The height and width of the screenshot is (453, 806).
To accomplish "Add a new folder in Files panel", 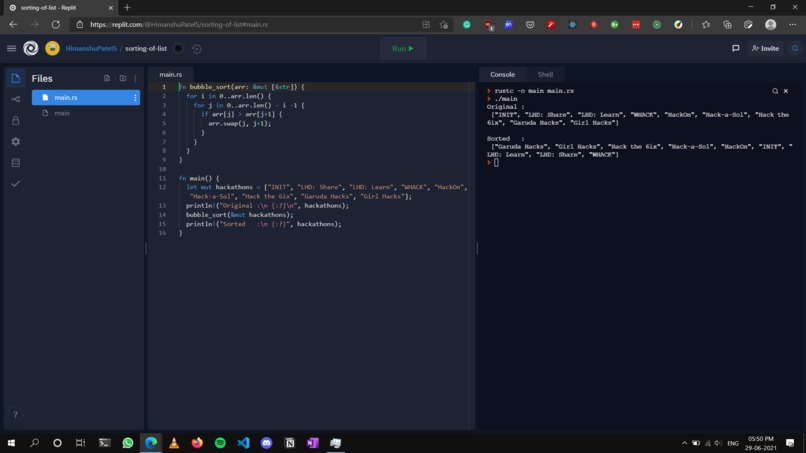I will [123, 78].
